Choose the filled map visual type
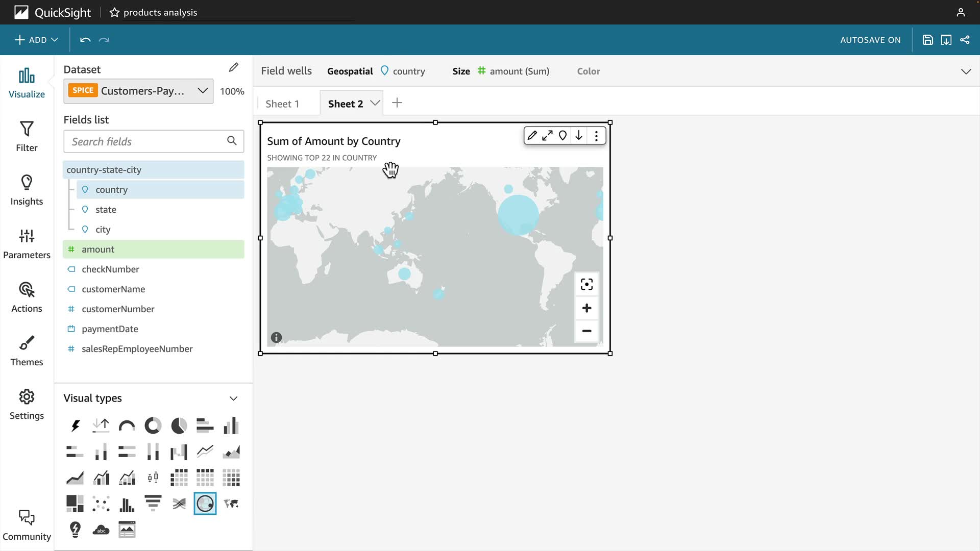The height and width of the screenshot is (551, 980). (231, 504)
